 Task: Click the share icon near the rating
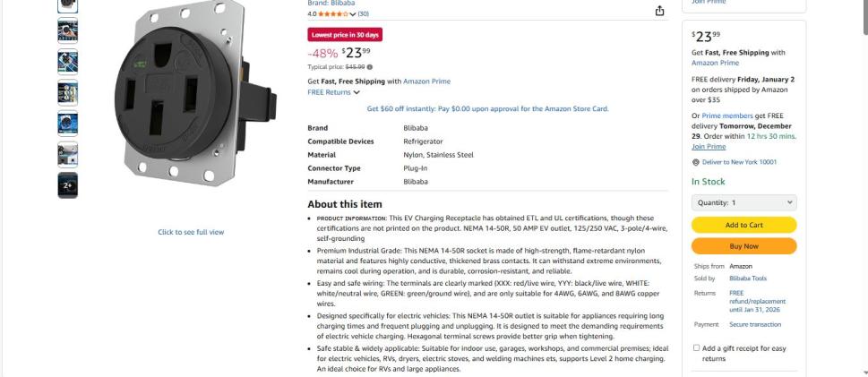point(660,11)
